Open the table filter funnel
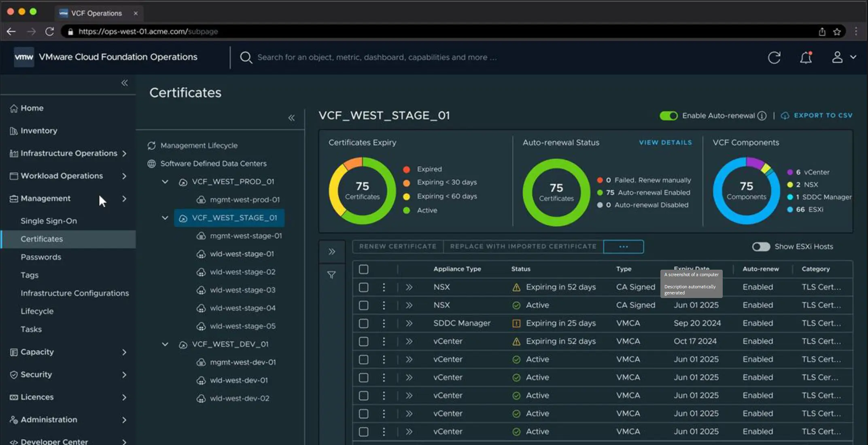Viewport: 868px width, 445px height. point(331,275)
